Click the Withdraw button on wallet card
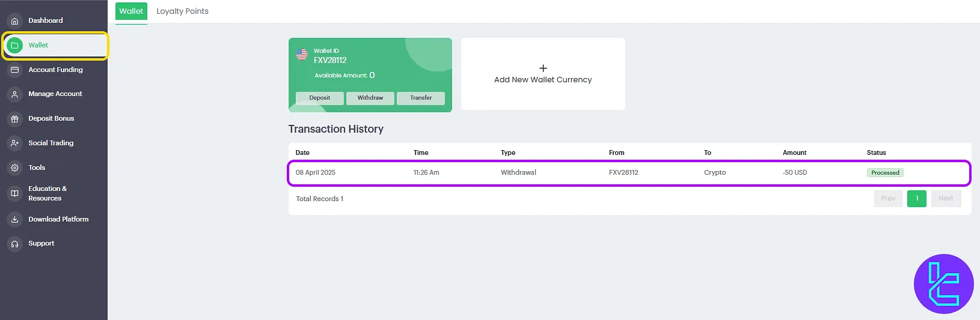980x320 pixels. click(x=370, y=98)
